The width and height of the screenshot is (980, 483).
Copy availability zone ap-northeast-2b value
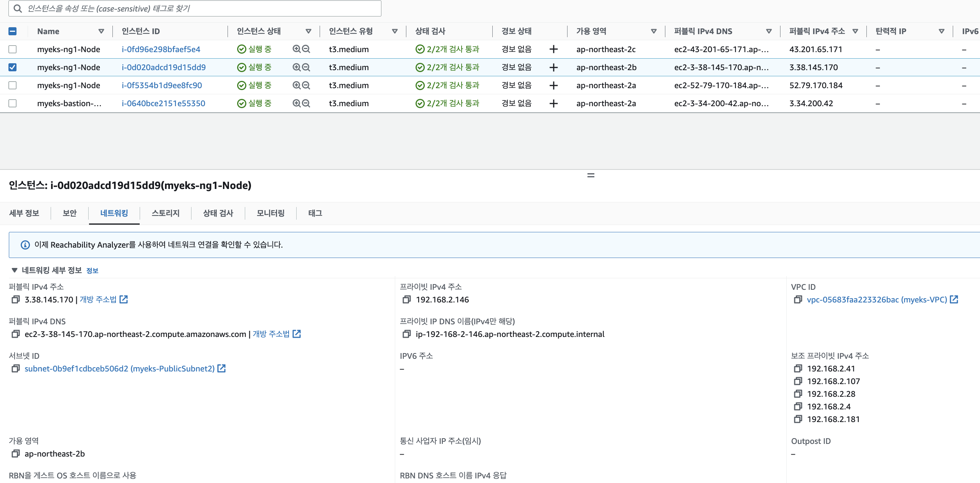pyautogui.click(x=15, y=453)
